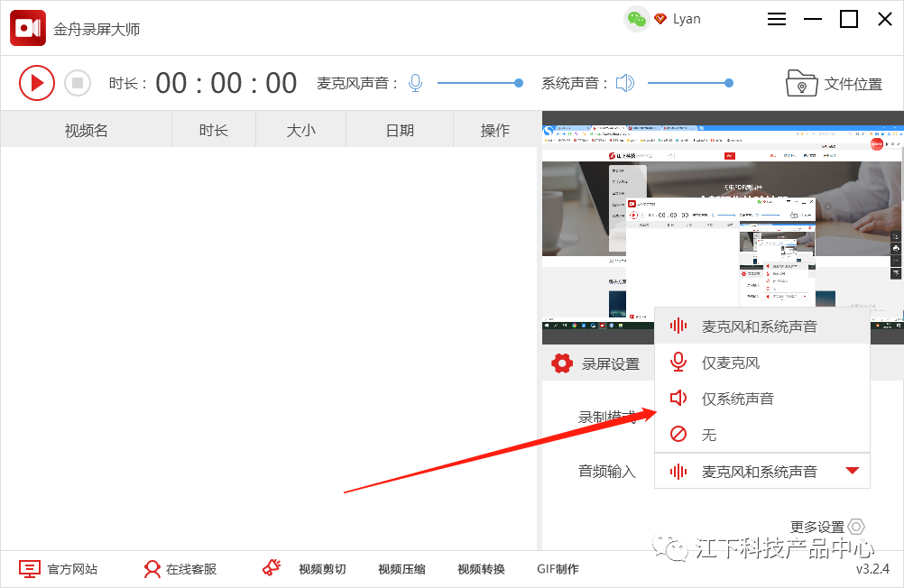Click the grey stop recording button
Screen dimensions: 904x588
click(78, 83)
